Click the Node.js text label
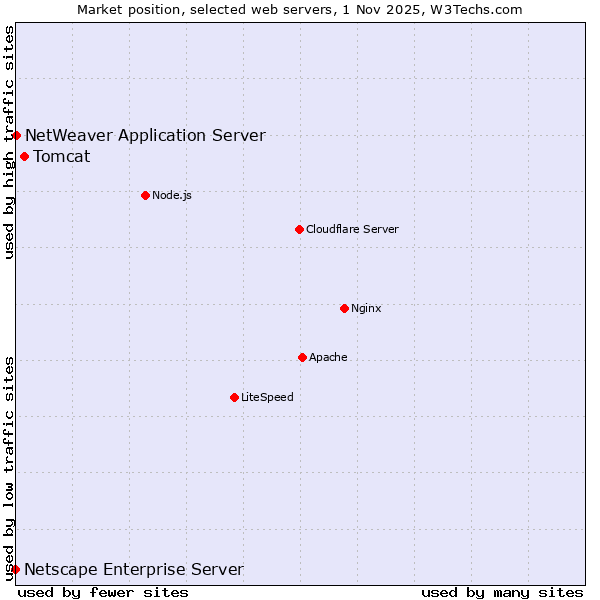 [172, 195]
